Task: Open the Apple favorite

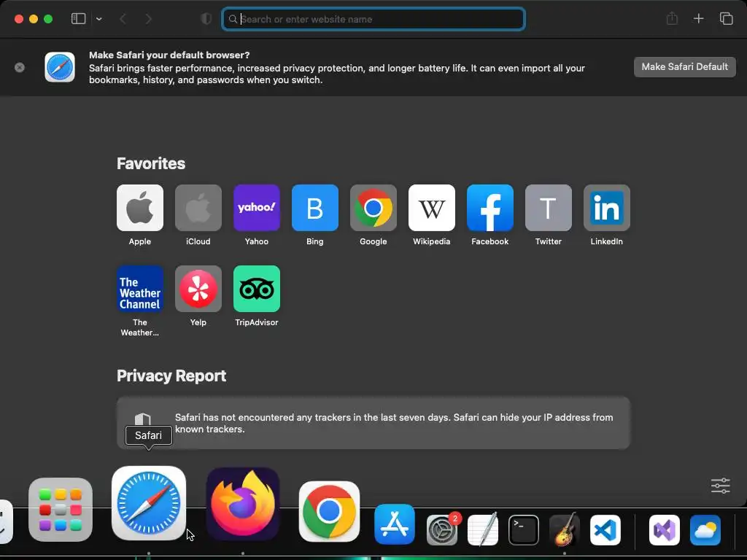Action: [140, 208]
